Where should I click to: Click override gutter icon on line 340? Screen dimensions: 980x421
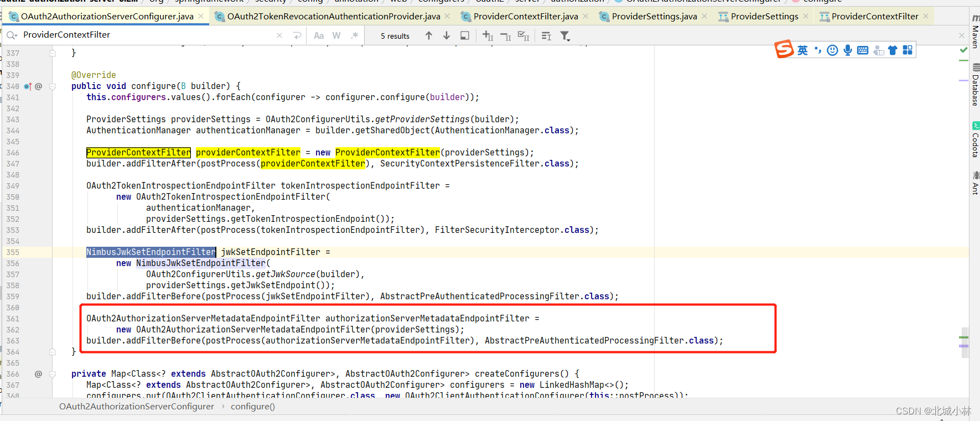pos(28,86)
